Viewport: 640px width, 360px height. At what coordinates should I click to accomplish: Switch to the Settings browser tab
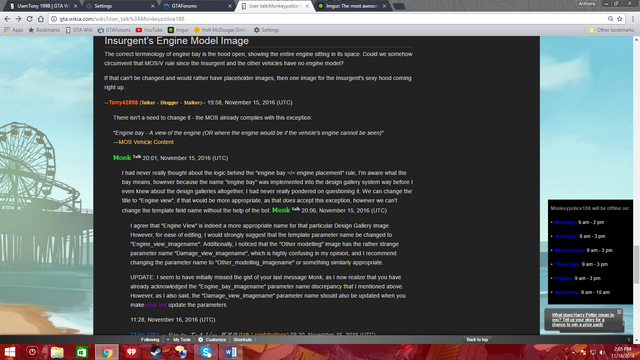pyautogui.click(x=120, y=6)
